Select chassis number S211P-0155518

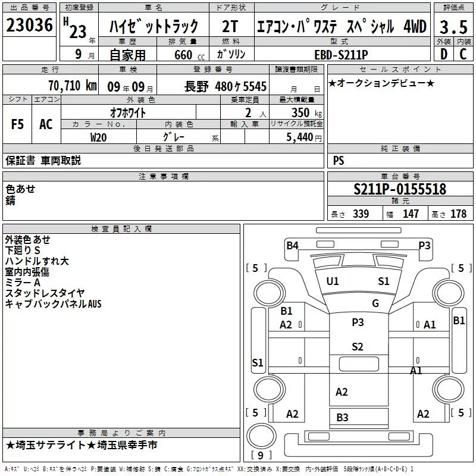(400, 189)
